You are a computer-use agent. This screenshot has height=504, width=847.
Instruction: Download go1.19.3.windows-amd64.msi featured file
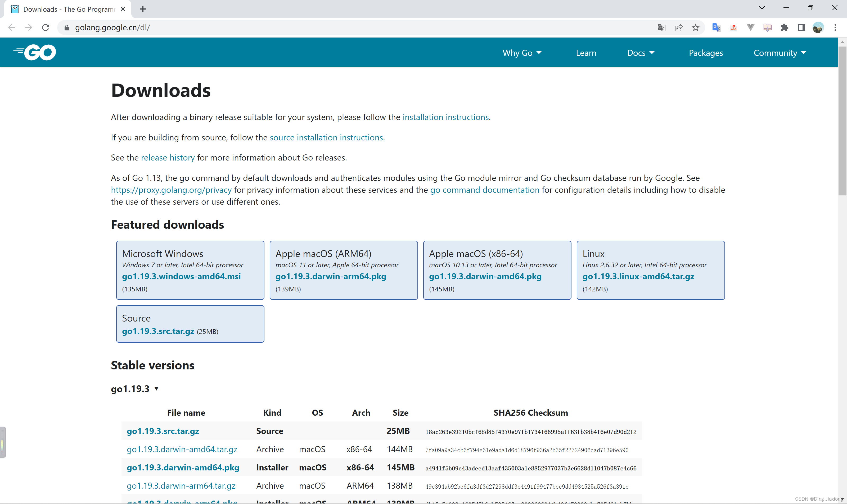coord(181,276)
